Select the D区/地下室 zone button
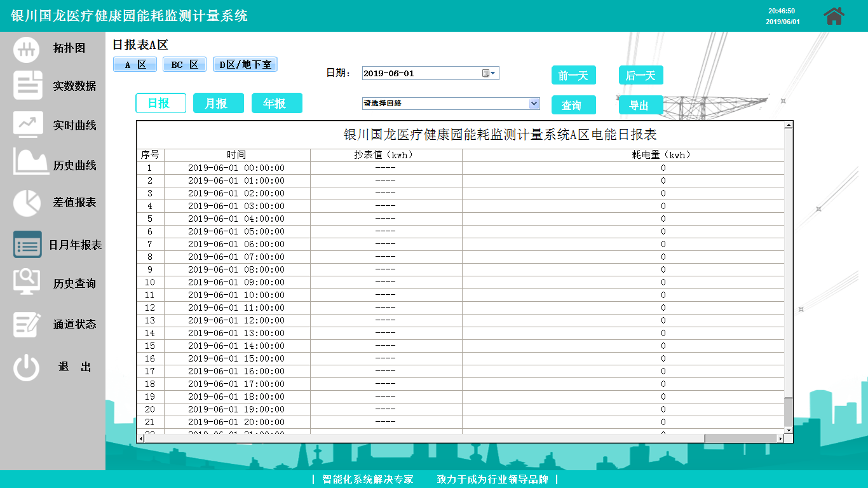868x488 pixels. (x=245, y=65)
